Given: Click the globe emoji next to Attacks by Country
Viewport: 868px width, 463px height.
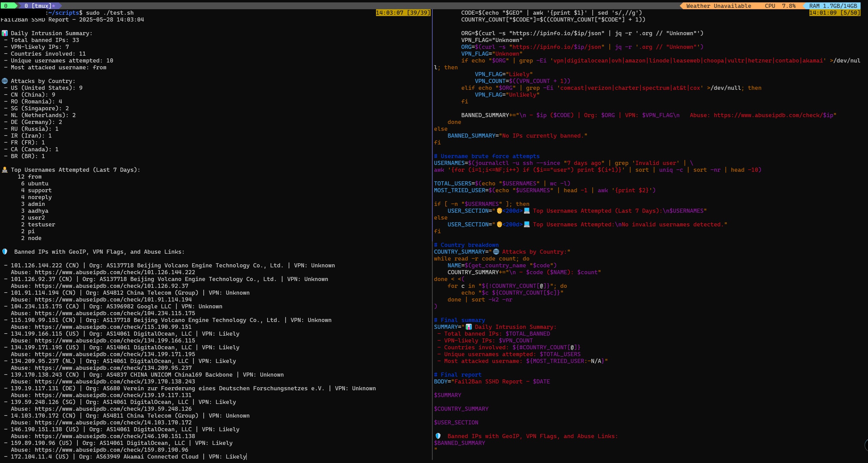Looking at the screenshot, I should pyautogui.click(x=4, y=81).
